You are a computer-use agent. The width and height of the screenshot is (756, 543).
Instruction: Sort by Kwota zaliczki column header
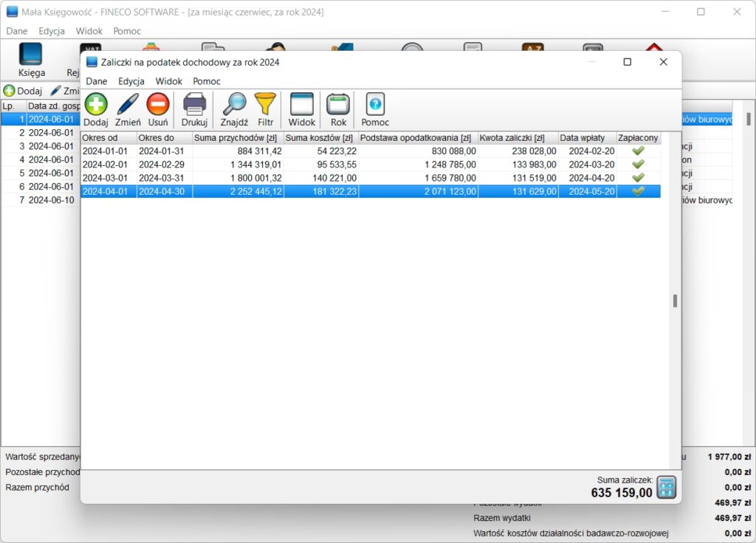coord(518,138)
